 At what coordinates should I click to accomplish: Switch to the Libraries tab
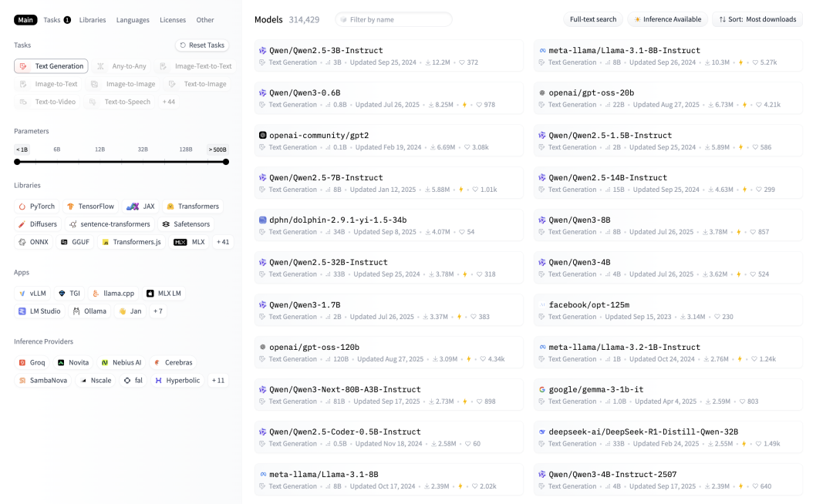[x=93, y=20]
